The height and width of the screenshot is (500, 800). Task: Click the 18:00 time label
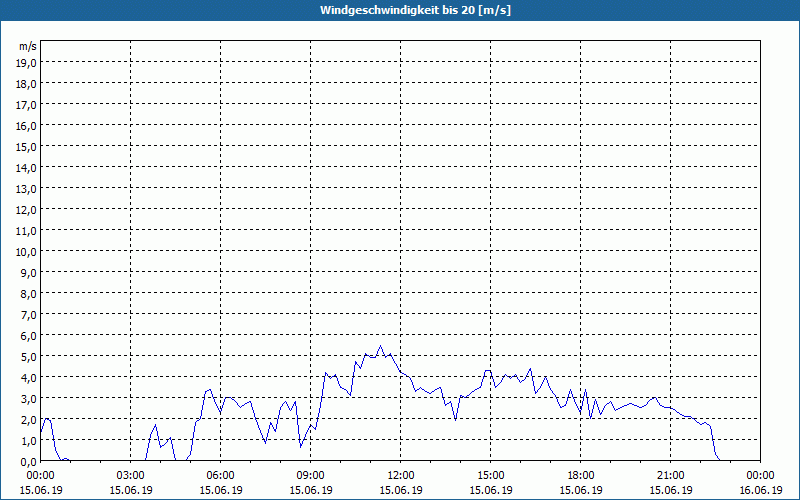pyautogui.click(x=581, y=476)
